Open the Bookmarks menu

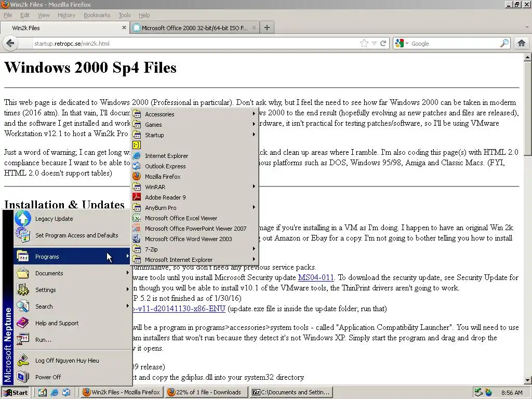97,15
